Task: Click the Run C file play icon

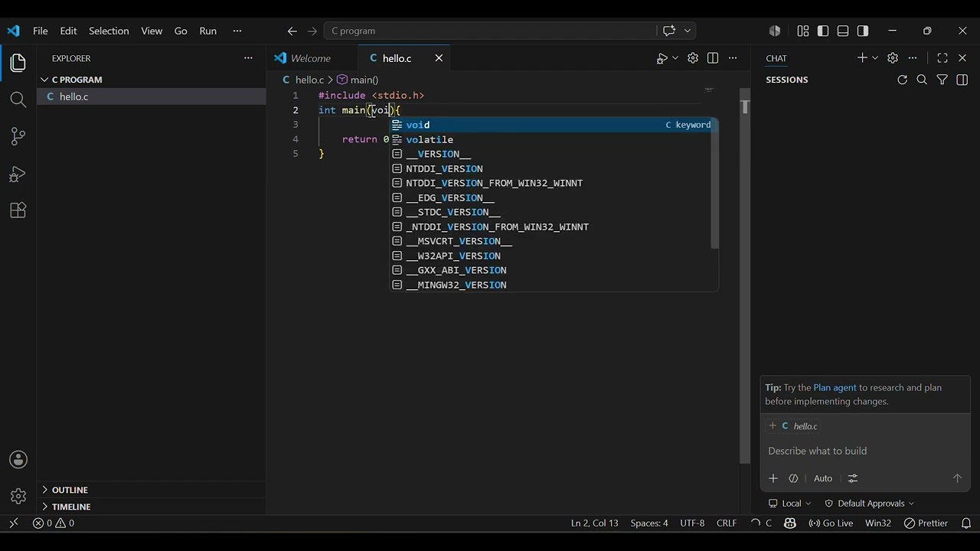Action: click(661, 58)
